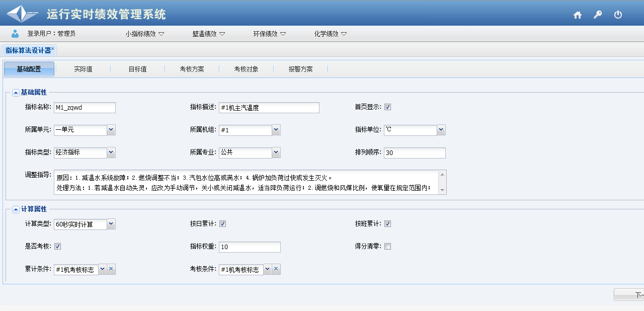Enable the 得分清零 checkbox
The height and width of the screenshot is (311, 644).
[388, 247]
